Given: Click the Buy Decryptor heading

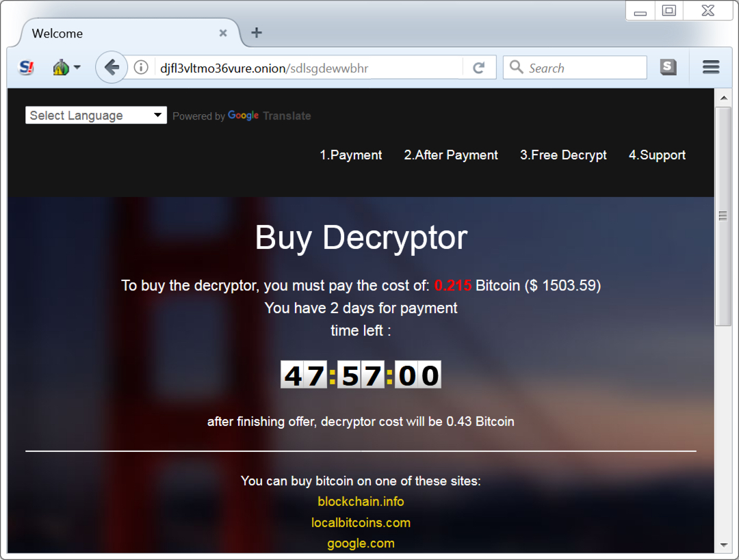Looking at the screenshot, I should [x=361, y=237].
